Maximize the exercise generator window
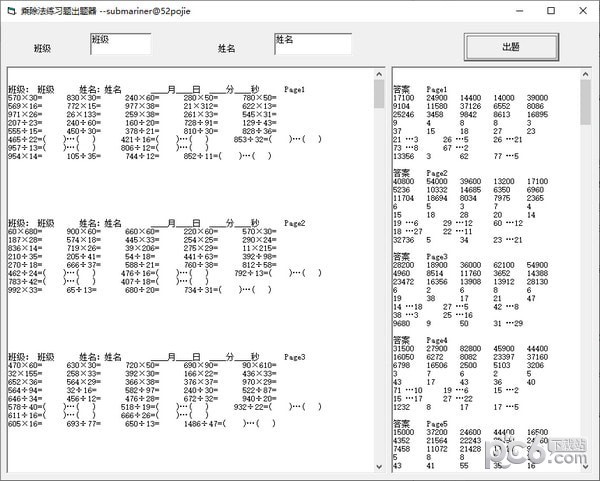 coord(551,11)
